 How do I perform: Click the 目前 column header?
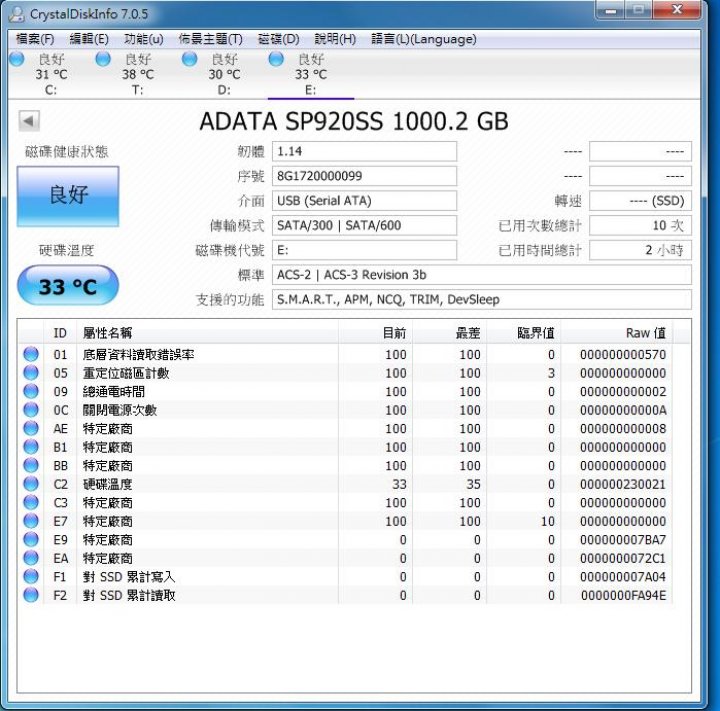pyautogui.click(x=375, y=333)
